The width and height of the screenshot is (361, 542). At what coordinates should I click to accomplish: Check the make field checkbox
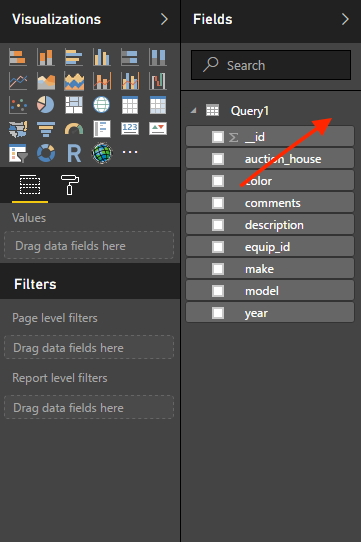point(218,269)
